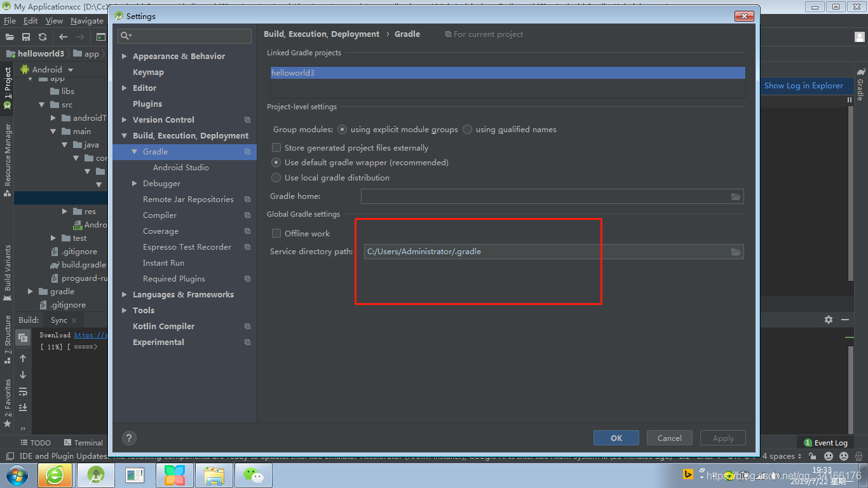Select Android Studio under Gradle settings
The image size is (868, 488).
(181, 168)
